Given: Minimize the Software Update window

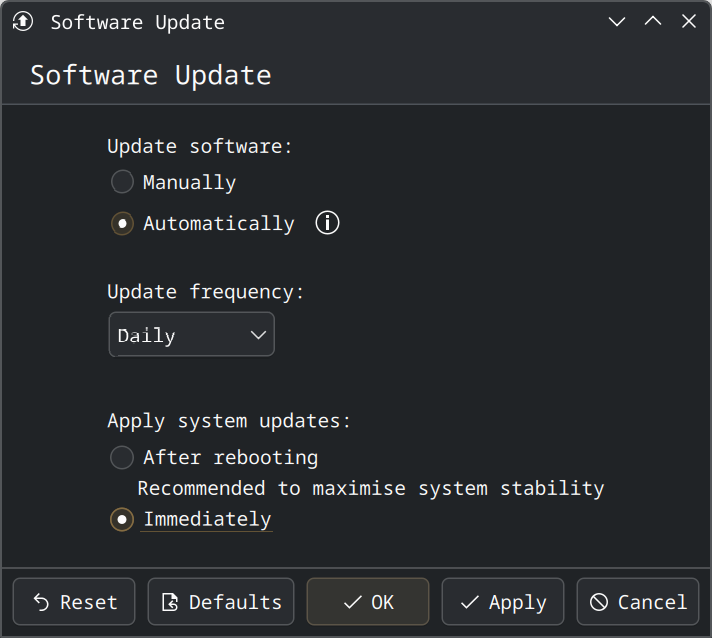Looking at the screenshot, I should (617, 21).
